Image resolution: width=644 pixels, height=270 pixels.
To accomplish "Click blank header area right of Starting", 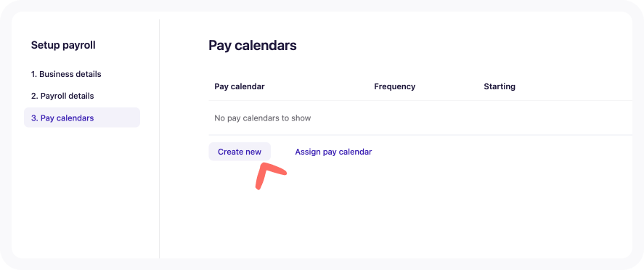I will pos(575,86).
